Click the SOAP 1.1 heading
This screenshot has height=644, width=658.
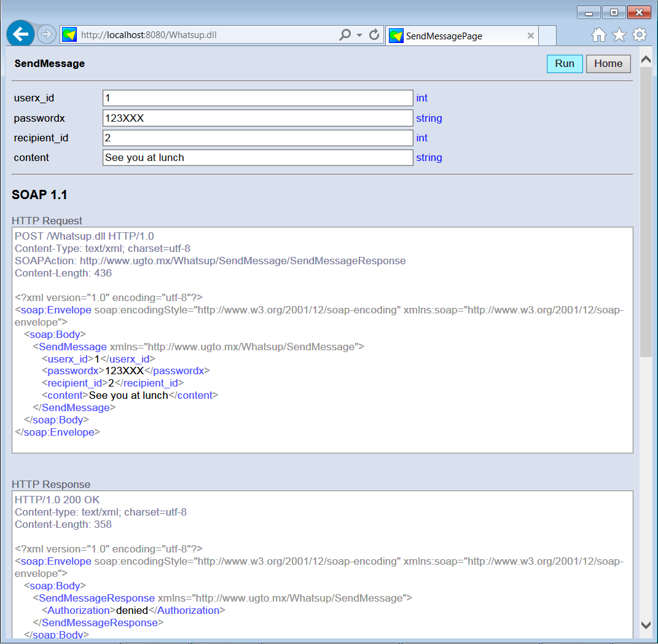pos(39,195)
